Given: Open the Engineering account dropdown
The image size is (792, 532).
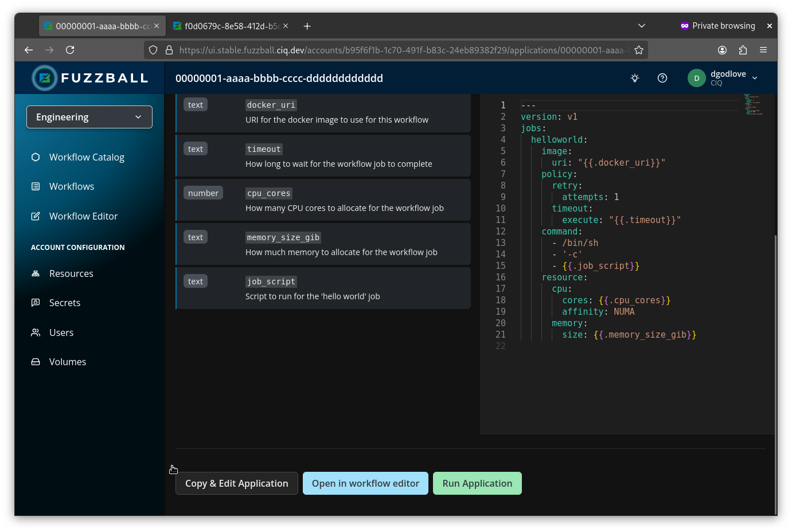Looking at the screenshot, I should pos(89,117).
